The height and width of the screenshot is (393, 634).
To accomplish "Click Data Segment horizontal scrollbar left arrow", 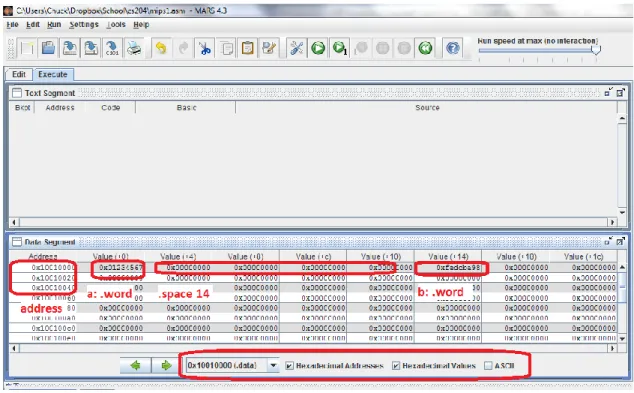I will [x=14, y=348].
